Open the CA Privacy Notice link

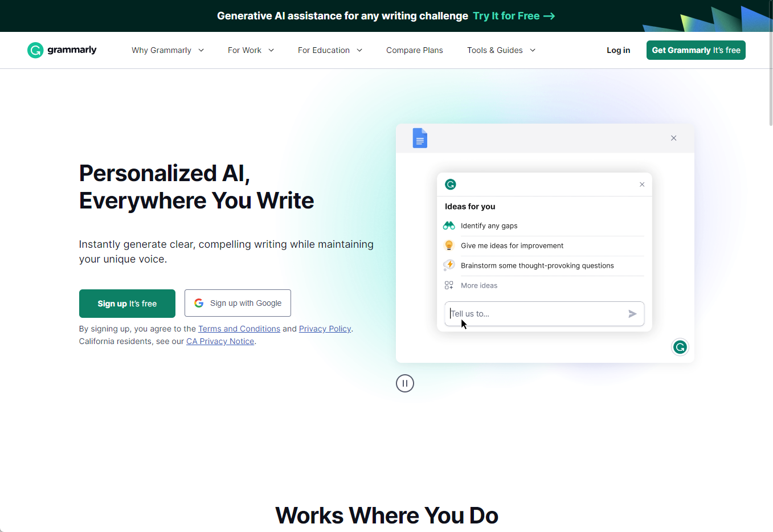(x=220, y=341)
